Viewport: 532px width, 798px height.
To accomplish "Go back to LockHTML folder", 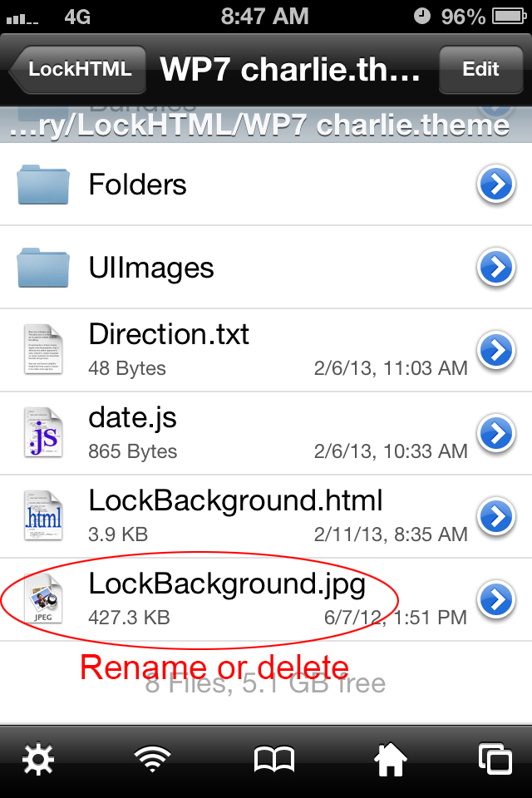I will [78, 69].
